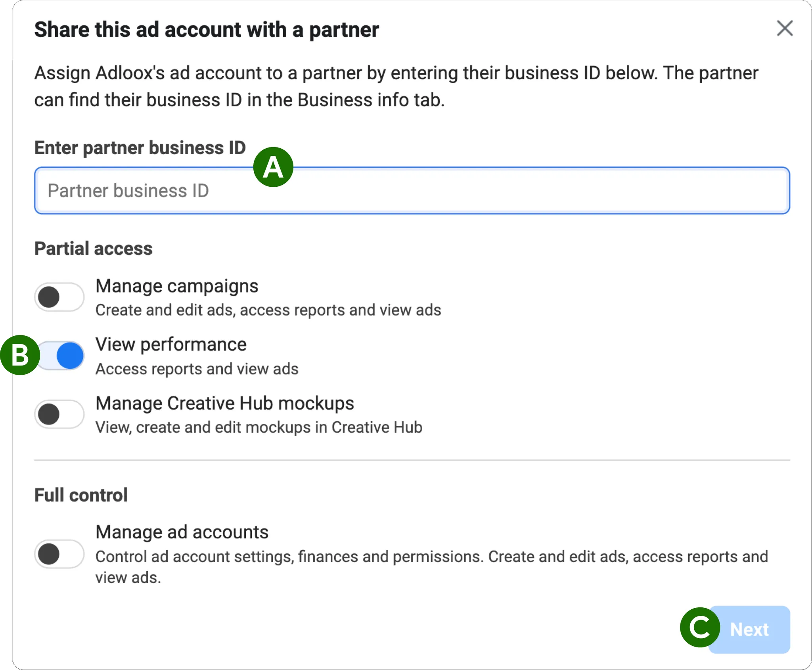Turn on Manage Creative Hub mockups toggle
812x670 pixels.
59,414
